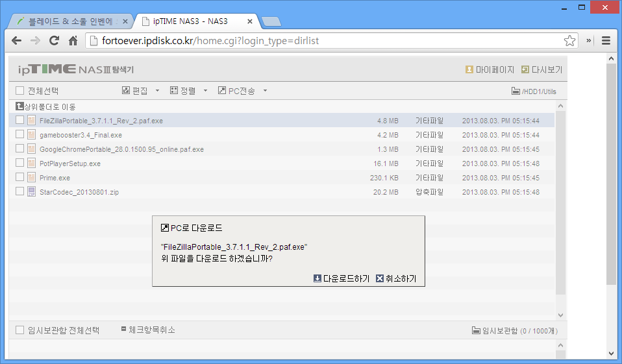The height and width of the screenshot is (364, 622).
Task: Click the browser address bar URL
Action: click(260, 41)
